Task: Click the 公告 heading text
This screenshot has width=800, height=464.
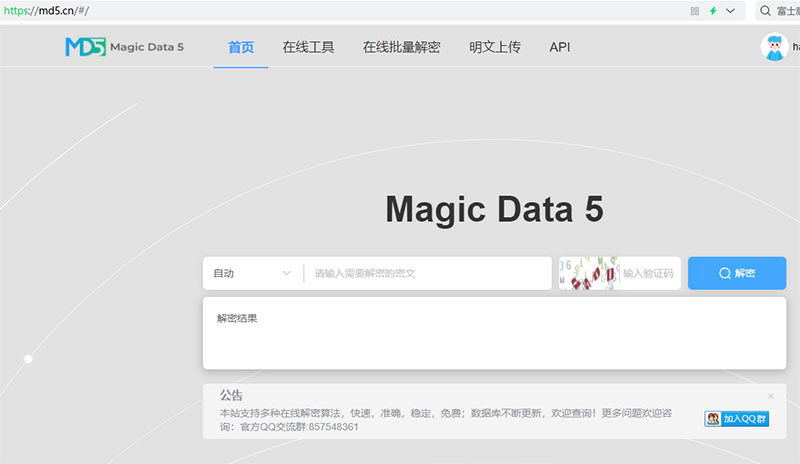Action: [x=231, y=395]
